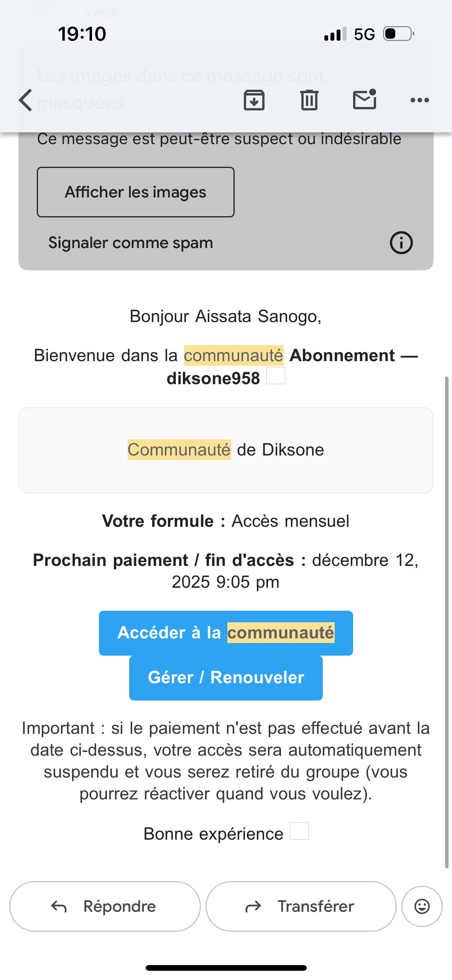Open emoji reaction smiley button
452x980 pixels.
pyautogui.click(x=422, y=906)
